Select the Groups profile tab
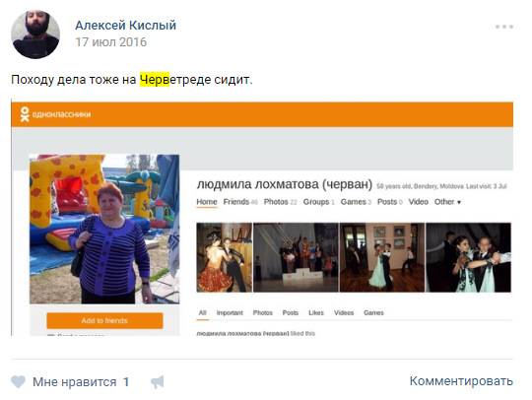Image resolution: width=532 pixels, height=400 pixels. (x=318, y=202)
